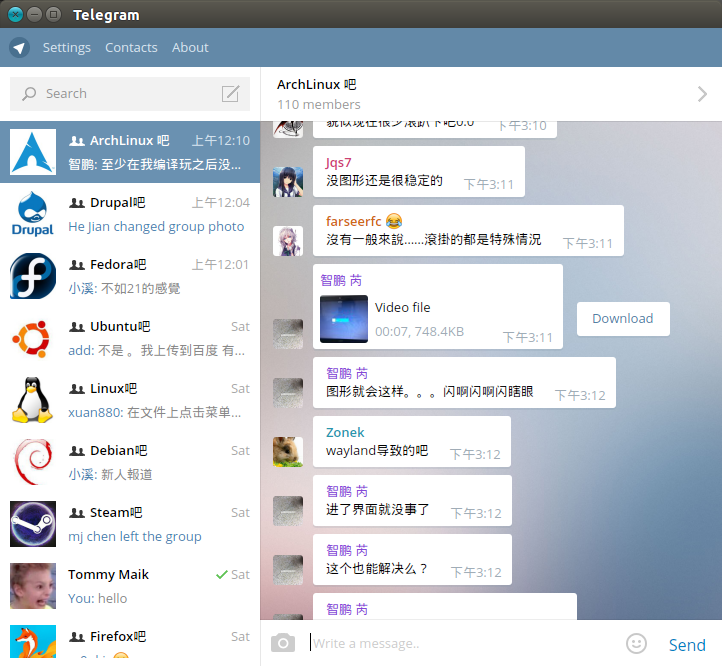Click the Tux penguin avatar

[x=33, y=400]
